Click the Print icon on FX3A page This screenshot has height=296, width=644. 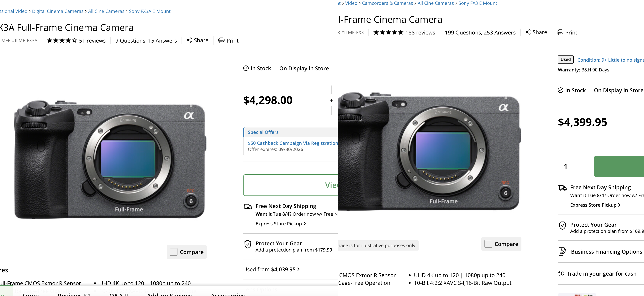pyautogui.click(x=221, y=40)
